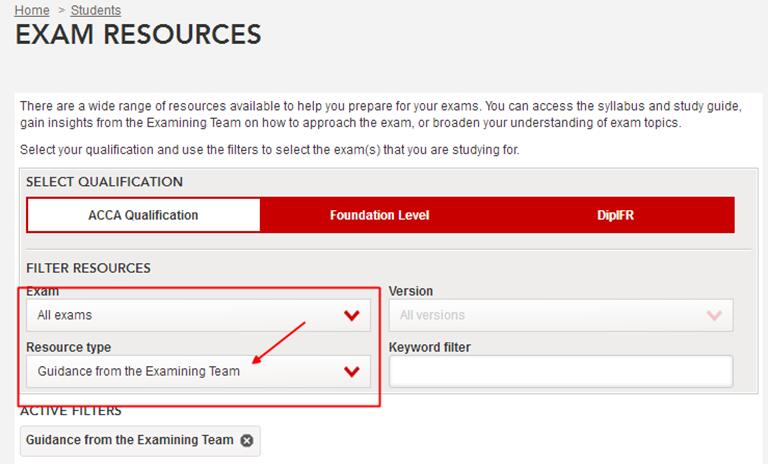This screenshot has height=472, width=768.
Task: Go to the Home breadcrumb link
Action: coord(31,10)
